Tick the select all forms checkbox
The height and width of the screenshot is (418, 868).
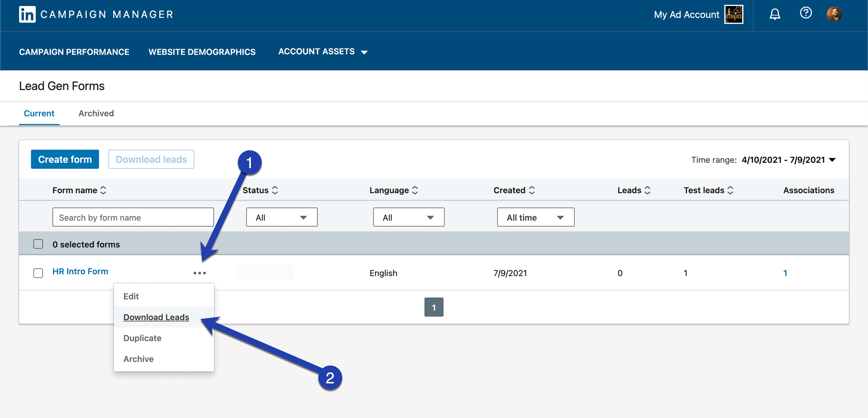point(38,244)
